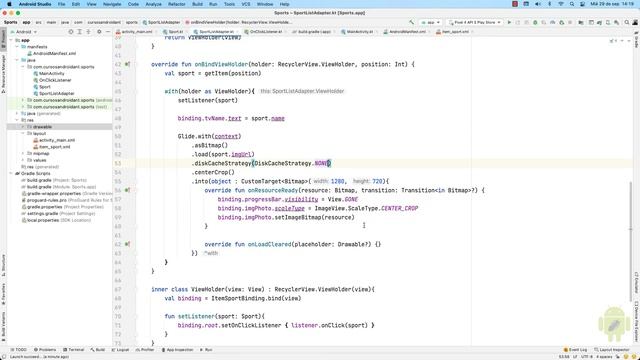
Task: Collapse Gradle Scripts node
Action: [x=11, y=173]
